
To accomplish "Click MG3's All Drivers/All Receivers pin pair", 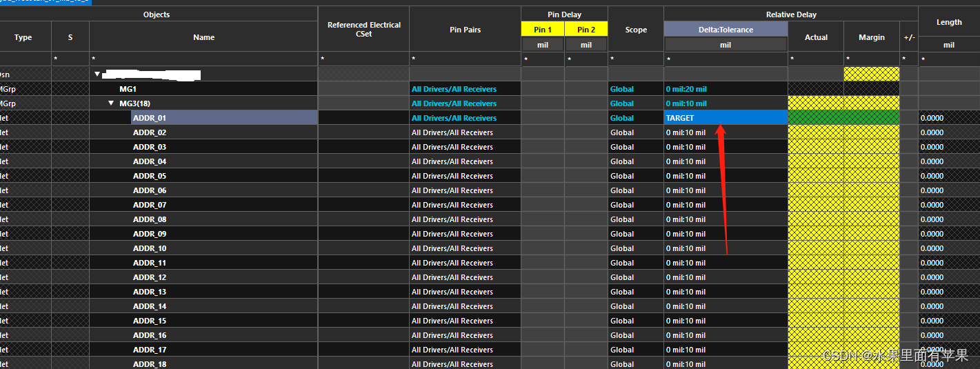I will (454, 103).
